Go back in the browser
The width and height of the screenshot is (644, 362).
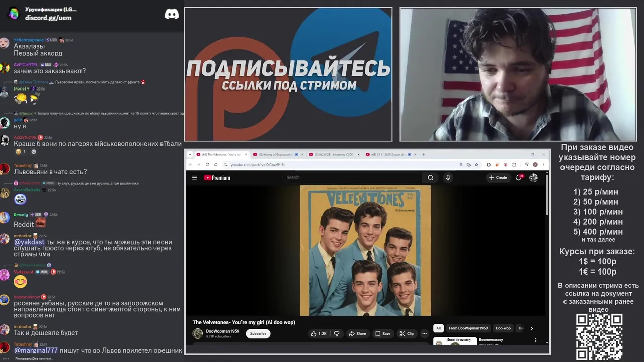click(x=190, y=164)
